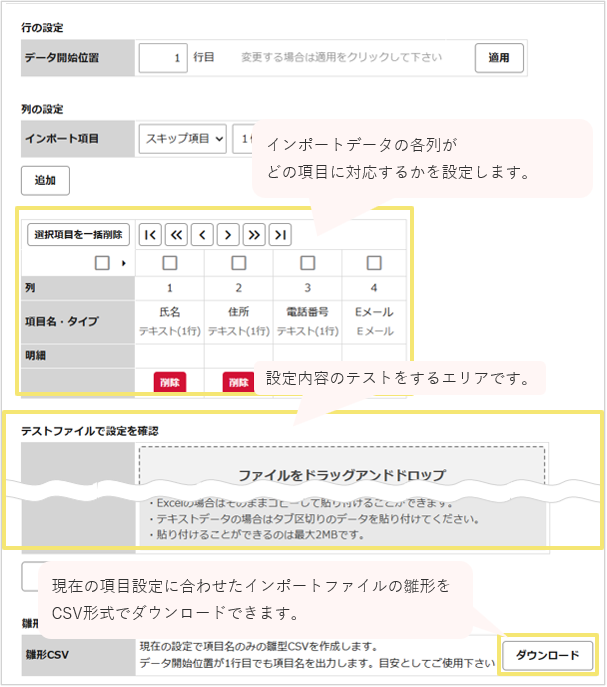Focus the データ開始位置 row number field

(x=163, y=58)
